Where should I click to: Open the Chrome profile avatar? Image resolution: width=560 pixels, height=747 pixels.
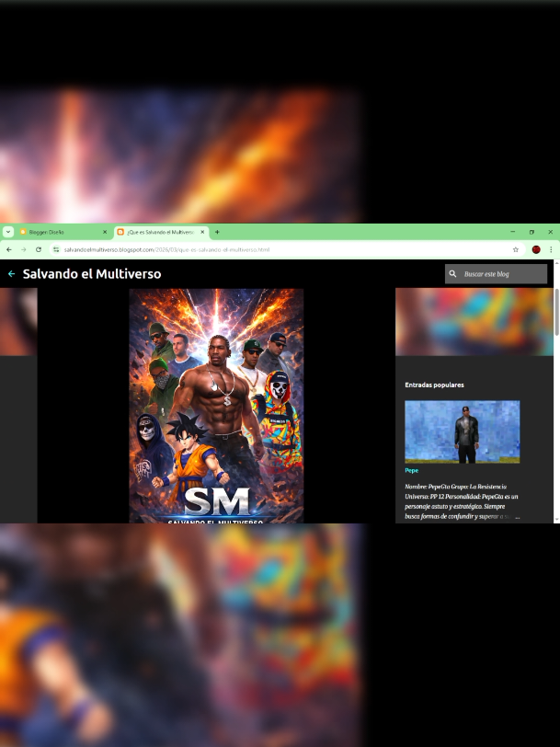coord(536,249)
